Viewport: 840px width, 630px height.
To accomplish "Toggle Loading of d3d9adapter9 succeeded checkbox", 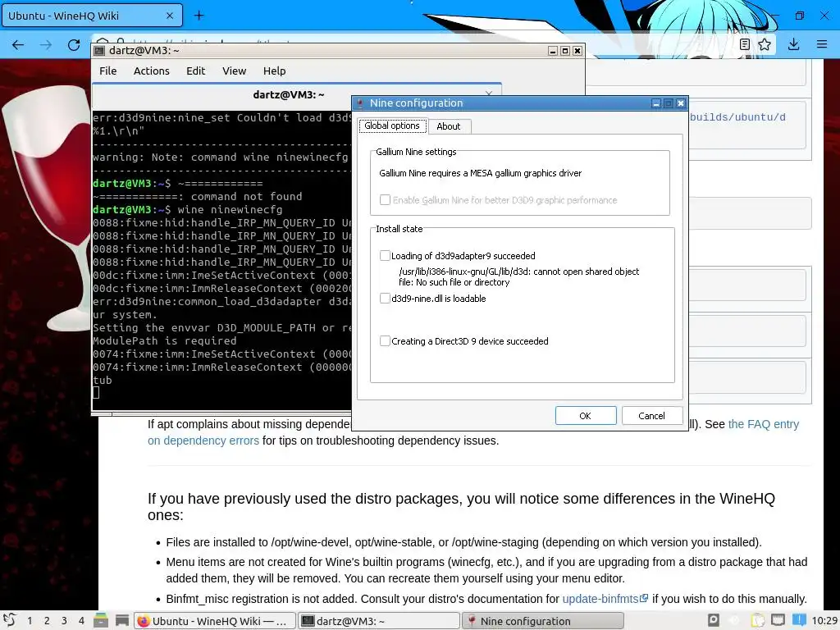I will coord(385,256).
